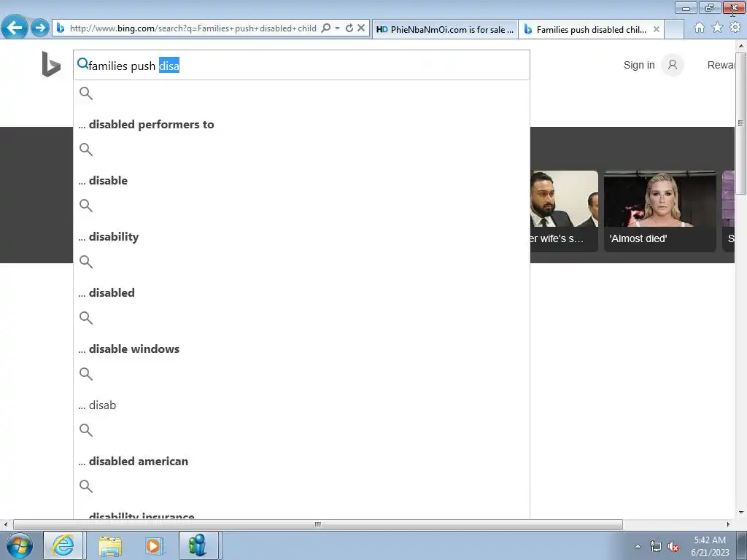This screenshot has width=747, height=560.
Task: Open the 'er wife's s...' news thumbnail
Action: coord(564,211)
